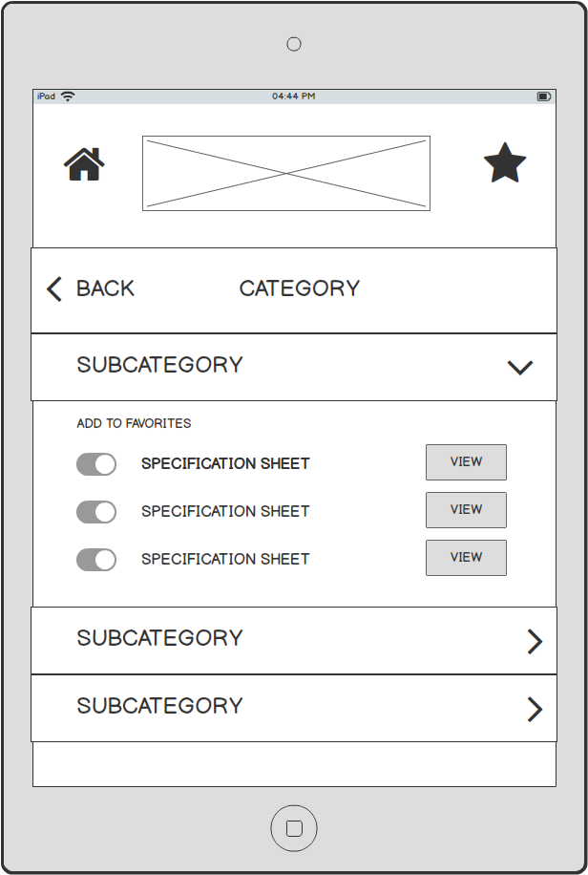Toggle favorite for second Specification Sheet
Screen dimensions: 588x875
click(x=96, y=512)
